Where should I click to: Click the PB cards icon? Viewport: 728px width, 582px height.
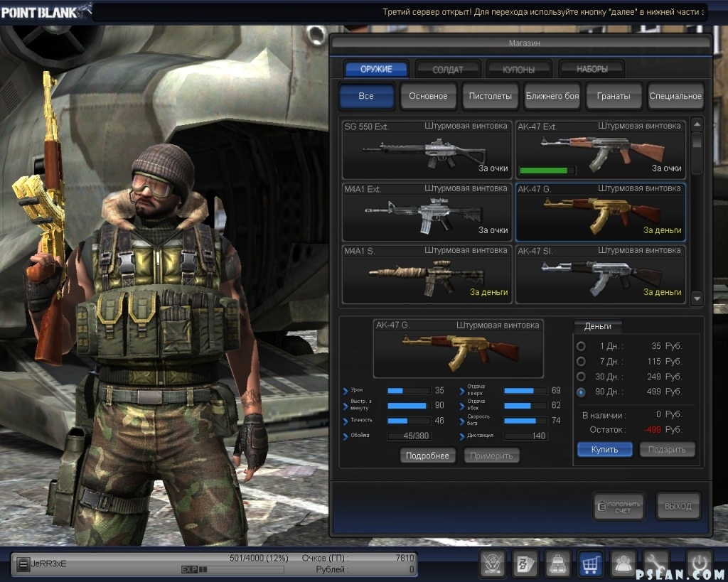[x=525, y=563]
